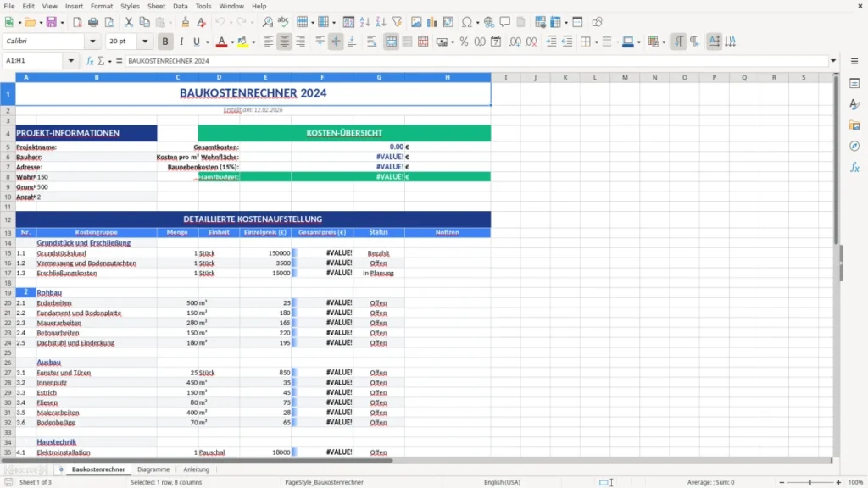This screenshot has height=488, width=868.
Task: Print the spreadsheet
Action: 93,22
